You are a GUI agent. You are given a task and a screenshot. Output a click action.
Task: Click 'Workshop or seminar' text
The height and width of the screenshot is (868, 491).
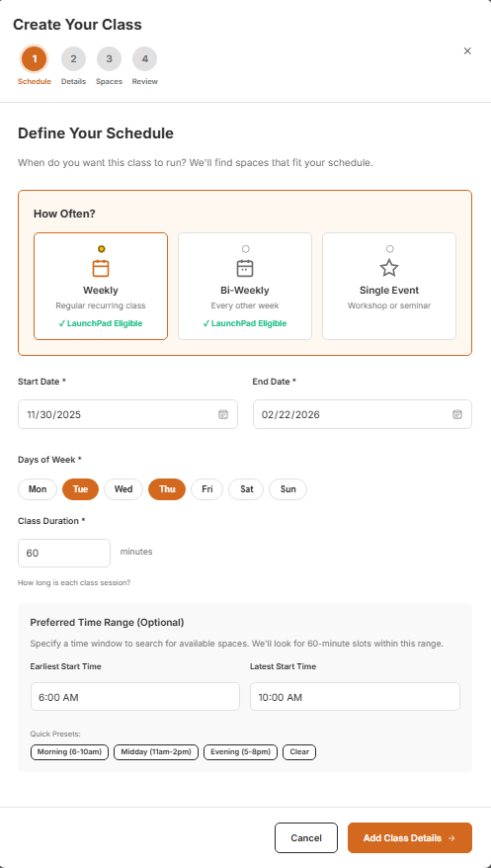point(389,305)
